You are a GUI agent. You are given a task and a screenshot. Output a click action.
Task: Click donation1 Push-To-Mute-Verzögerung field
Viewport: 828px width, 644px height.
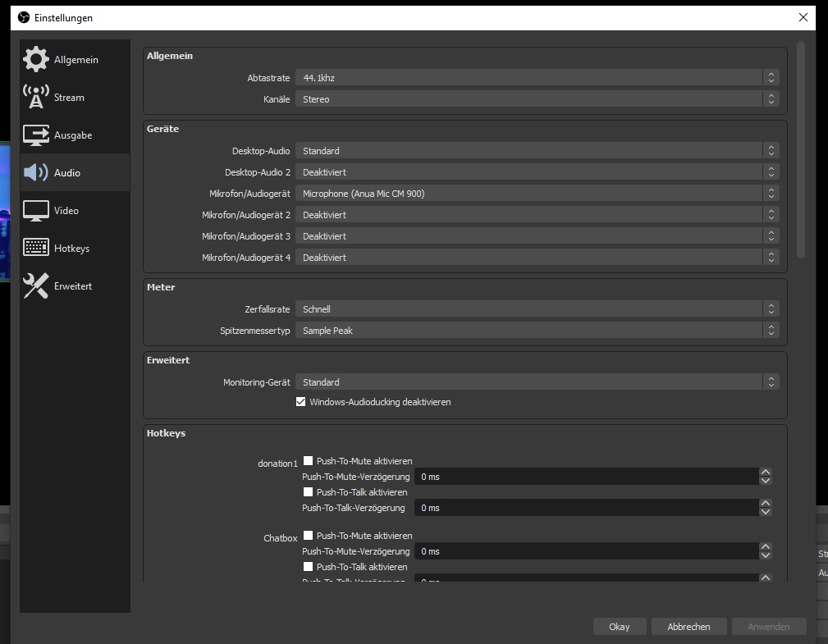pos(586,477)
